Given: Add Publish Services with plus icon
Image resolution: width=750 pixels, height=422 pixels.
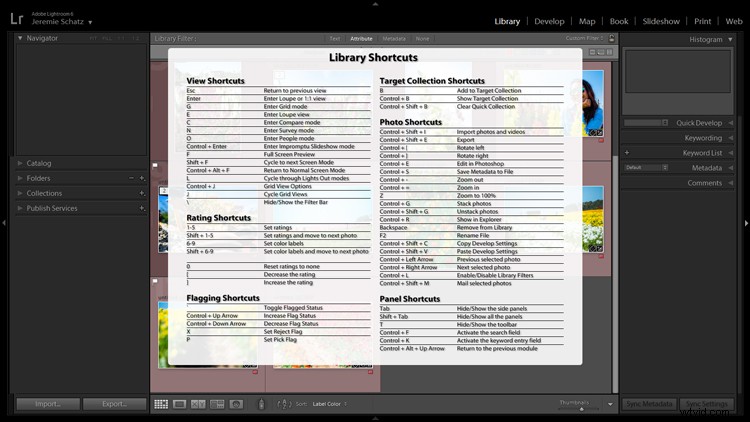Looking at the screenshot, I should (x=142, y=208).
